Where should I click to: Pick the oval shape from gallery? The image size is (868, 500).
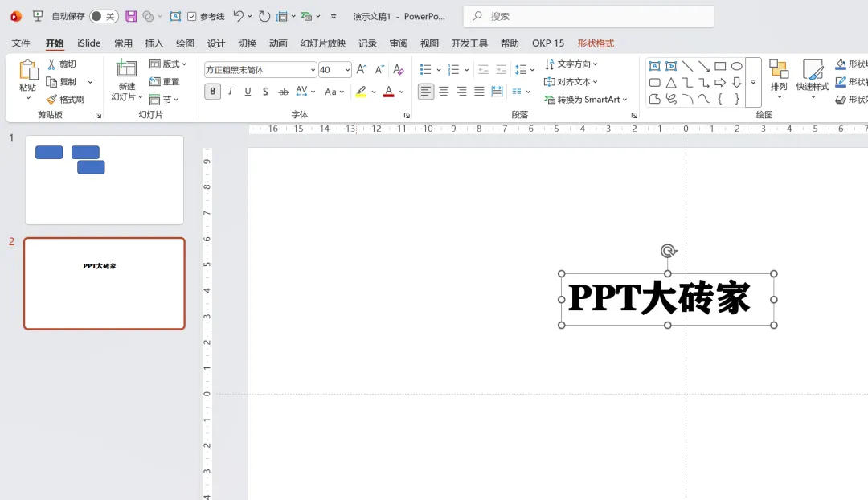[x=736, y=67]
